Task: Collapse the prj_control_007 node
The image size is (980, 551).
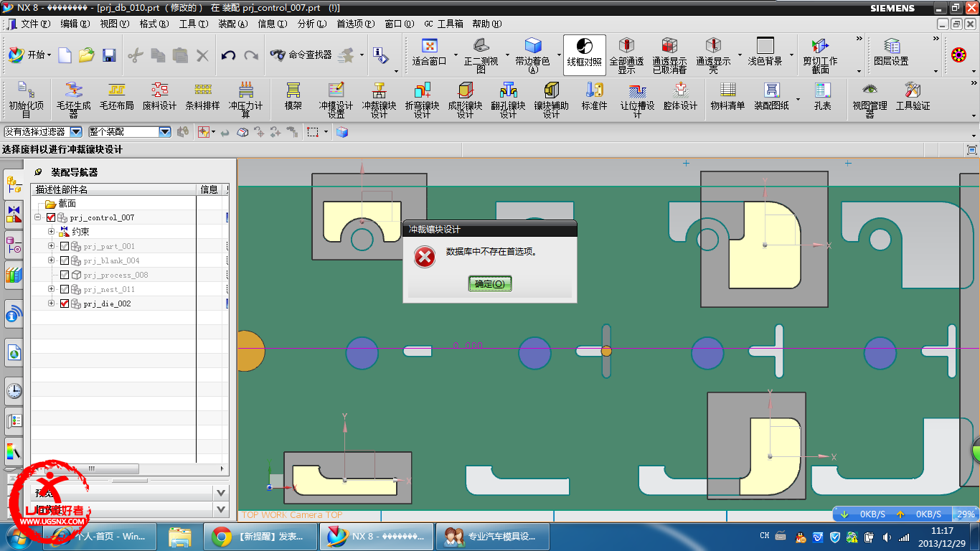Action: [38, 217]
